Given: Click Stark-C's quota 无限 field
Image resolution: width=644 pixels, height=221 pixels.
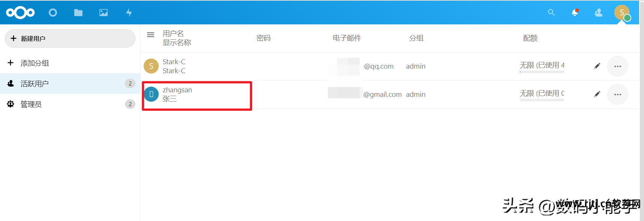Looking at the screenshot, I should pyautogui.click(x=542, y=66).
